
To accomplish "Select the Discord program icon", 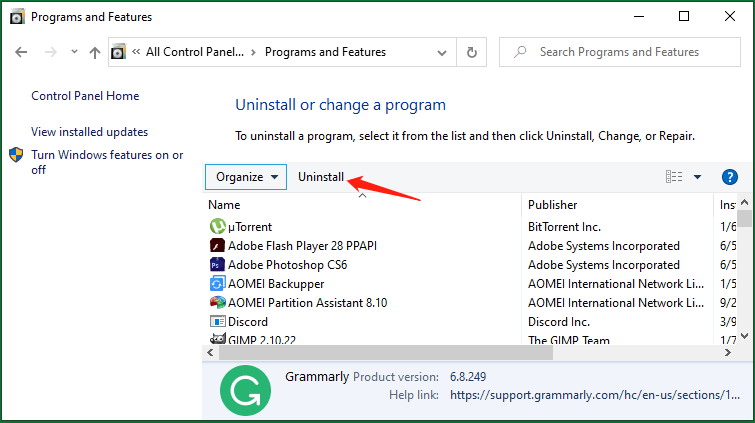I will coord(218,322).
